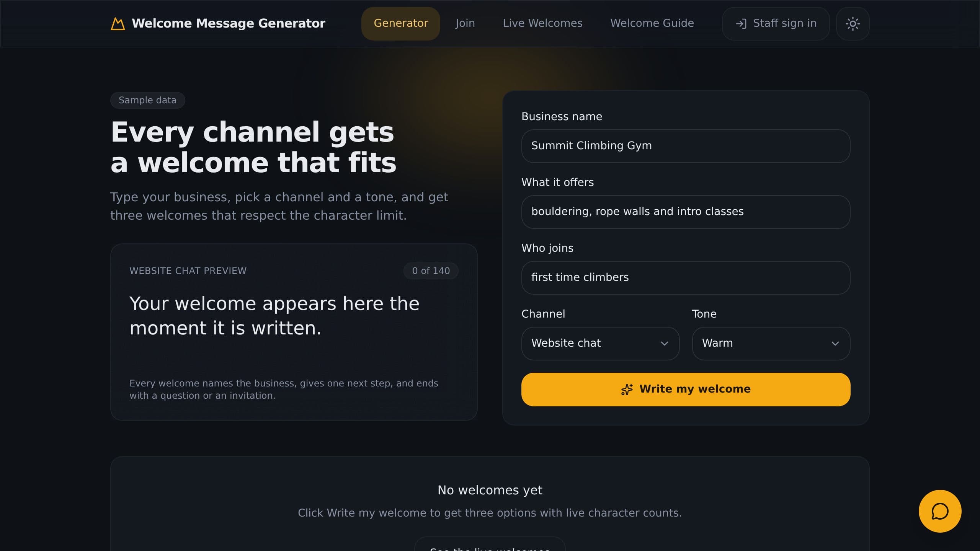Open the Join page

pyautogui.click(x=465, y=24)
